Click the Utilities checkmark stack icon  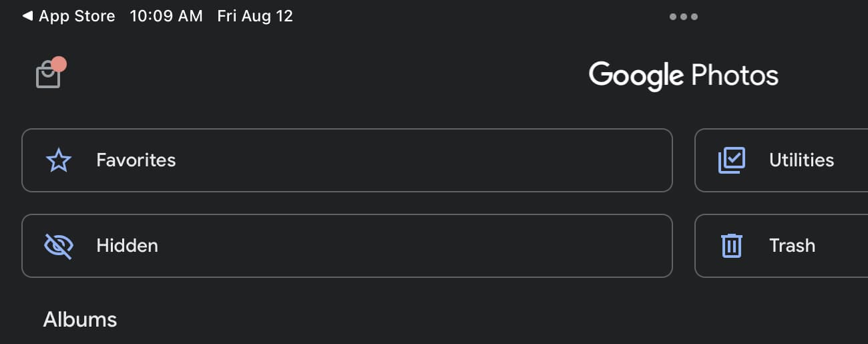coord(731,160)
